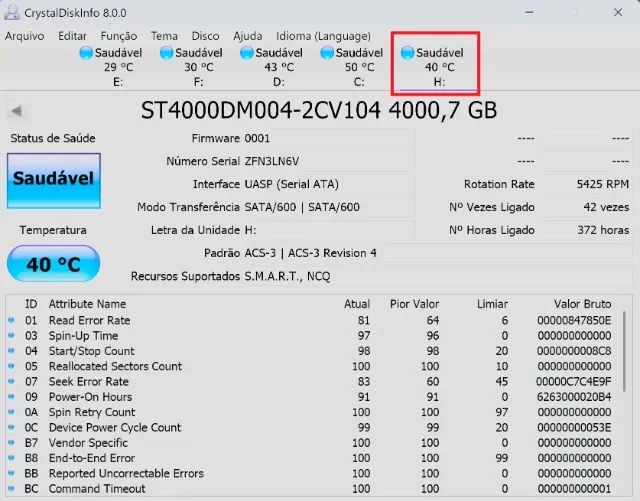640x501 pixels.
Task: Click the Command Timeout attribute name
Action: tap(97, 489)
